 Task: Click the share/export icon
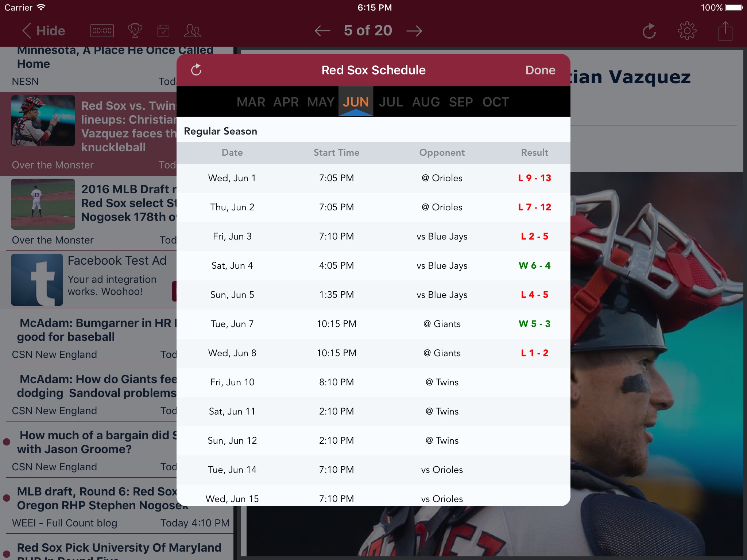725,30
